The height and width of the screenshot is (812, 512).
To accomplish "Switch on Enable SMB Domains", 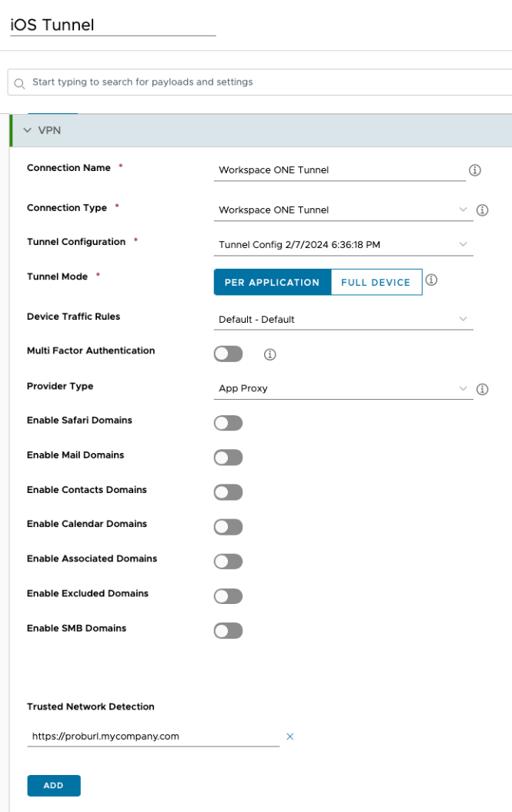I will click(x=228, y=631).
